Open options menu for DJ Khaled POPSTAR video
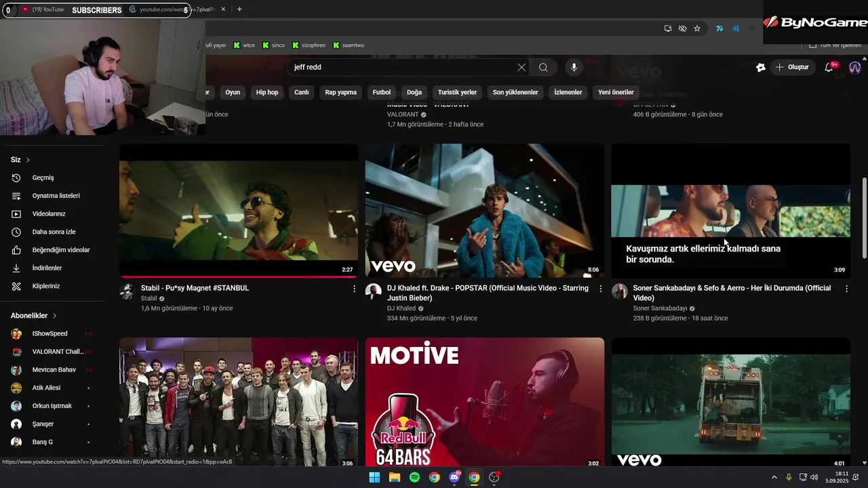The image size is (868, 488). click(600, 289)
